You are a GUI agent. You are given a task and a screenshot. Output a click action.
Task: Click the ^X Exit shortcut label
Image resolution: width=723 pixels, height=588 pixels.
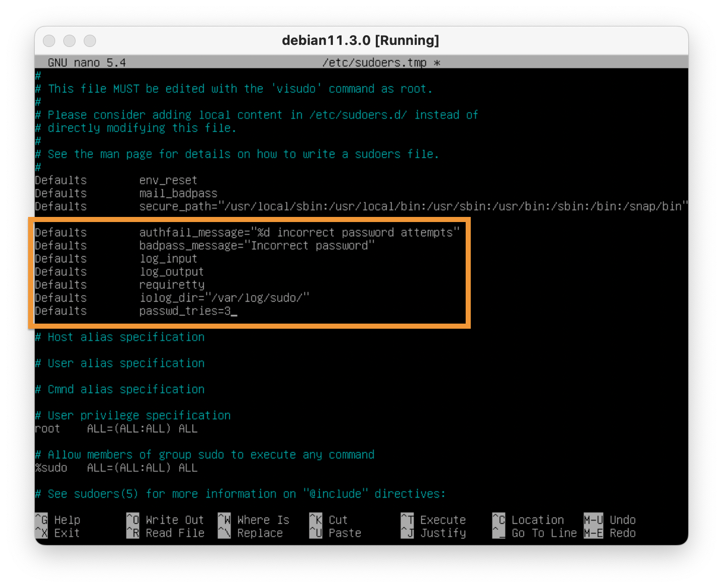tap(58, 533)
